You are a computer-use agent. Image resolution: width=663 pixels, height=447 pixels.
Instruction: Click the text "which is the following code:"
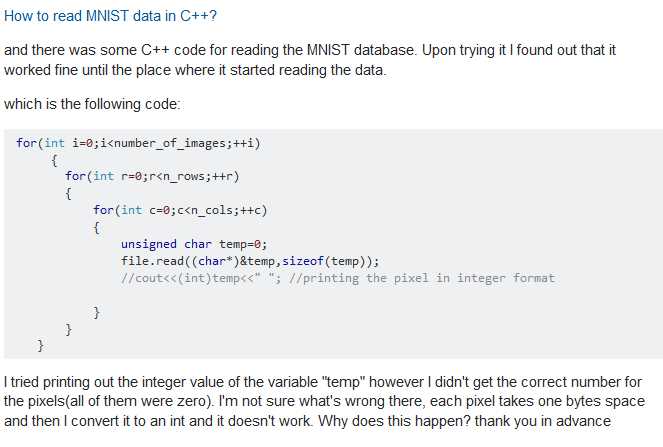point(92,104)
